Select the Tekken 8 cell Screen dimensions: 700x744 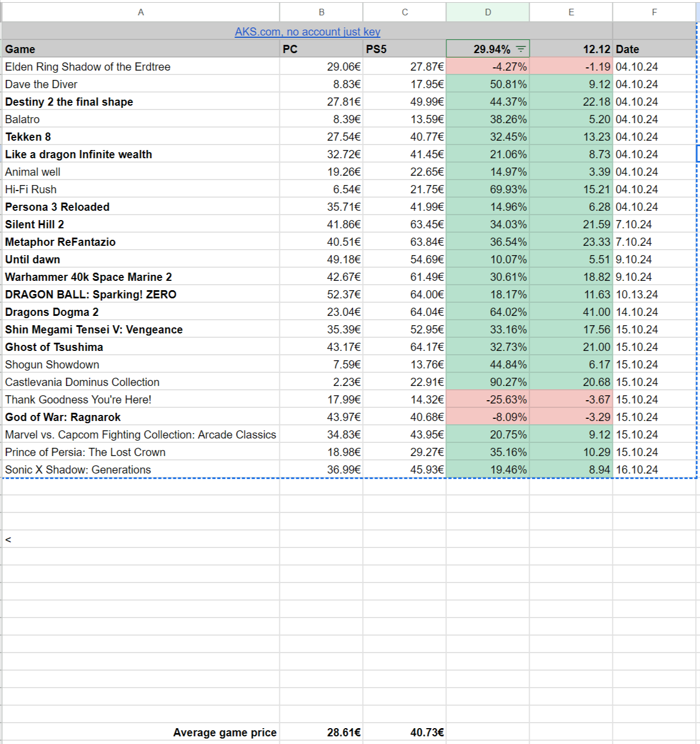coord(141,137)
